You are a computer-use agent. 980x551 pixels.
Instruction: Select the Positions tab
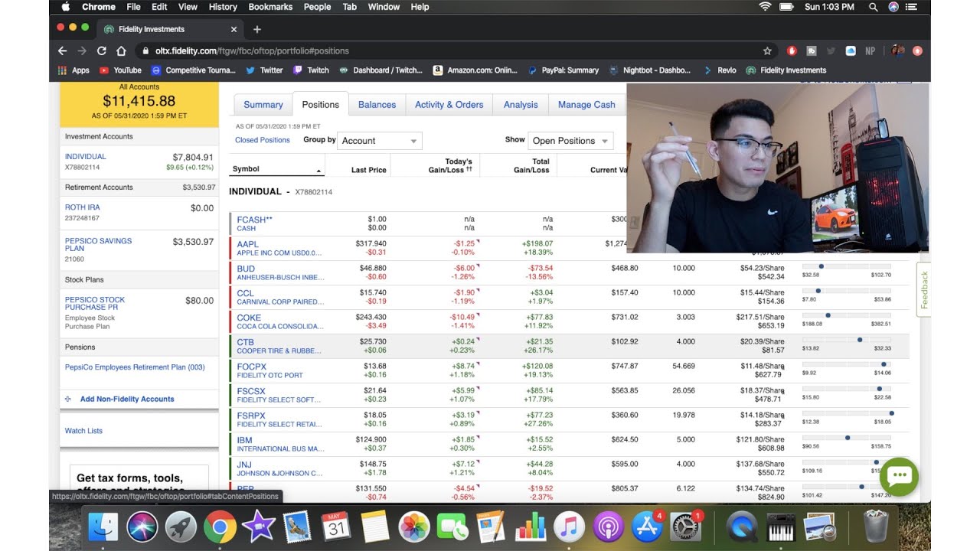321,105
